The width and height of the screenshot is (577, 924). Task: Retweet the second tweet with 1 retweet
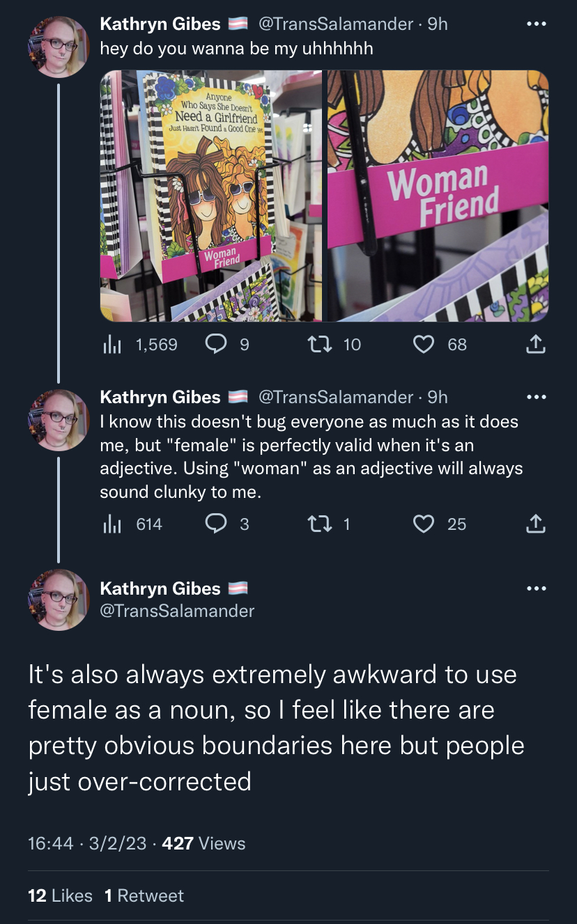tap(321, 524)
